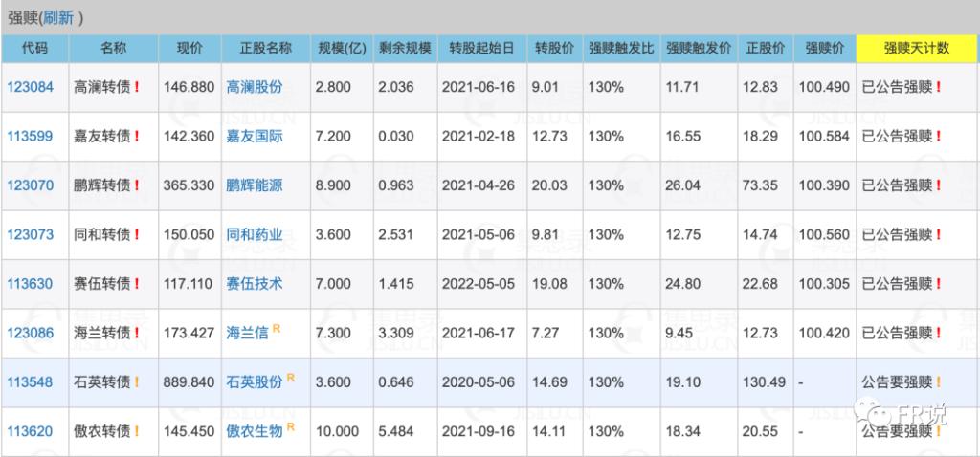Open bond code 123086 link

(28, 333)
